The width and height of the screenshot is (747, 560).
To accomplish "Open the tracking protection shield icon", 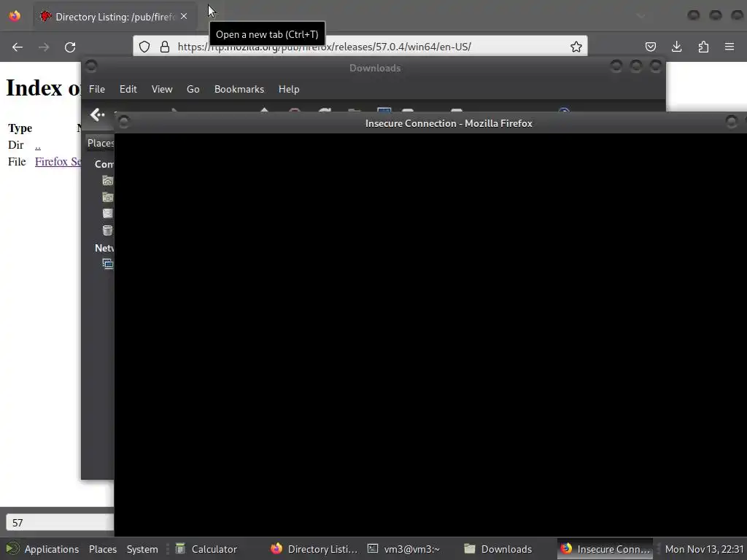I will pyautogui.click(x=144, y=47).
